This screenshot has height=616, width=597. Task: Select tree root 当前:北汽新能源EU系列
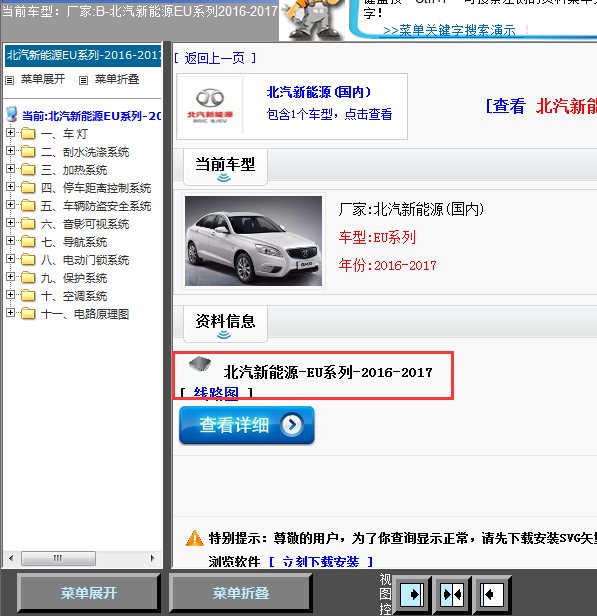(92, 116)
